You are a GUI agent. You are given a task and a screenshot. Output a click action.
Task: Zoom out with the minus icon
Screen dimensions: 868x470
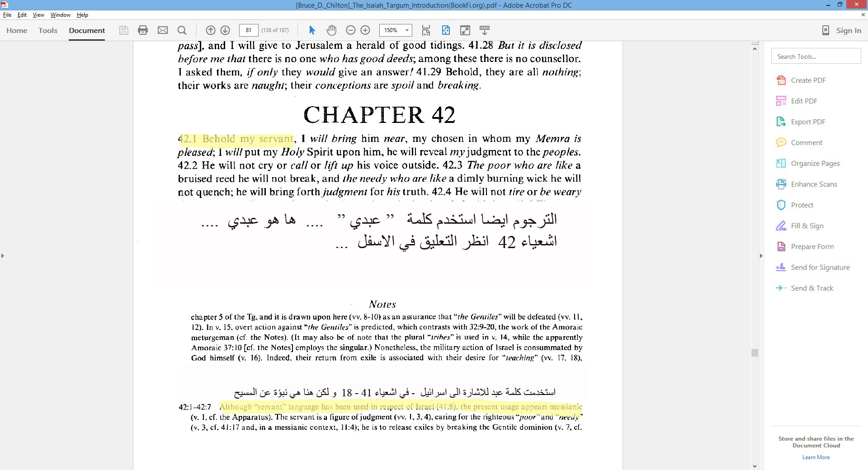(350, 30)
